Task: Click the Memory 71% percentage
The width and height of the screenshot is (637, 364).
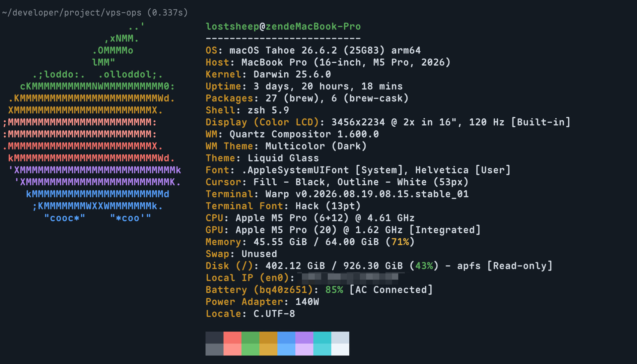Action: click(400, 242)
